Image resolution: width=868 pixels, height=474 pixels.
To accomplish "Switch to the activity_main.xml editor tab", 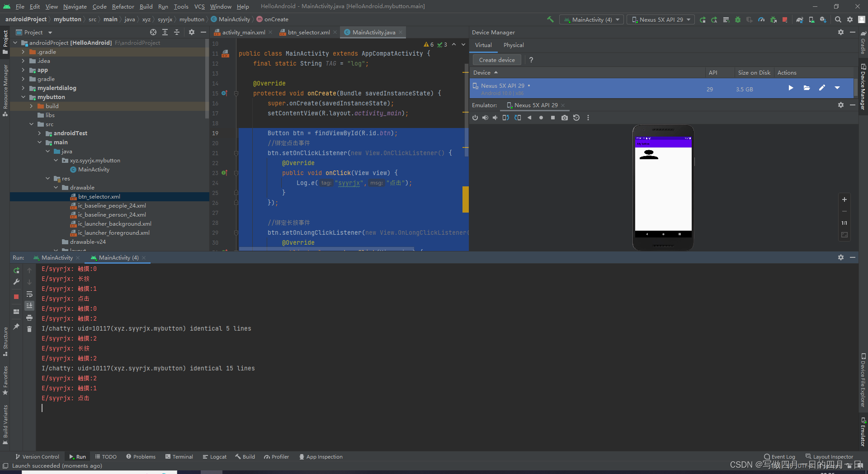I will pyautogui.click(x=243, y=32).
